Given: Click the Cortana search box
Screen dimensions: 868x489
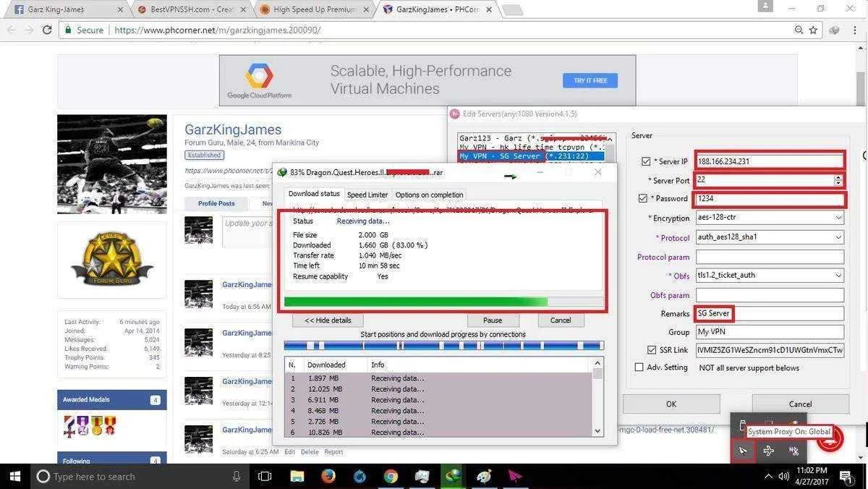Looking at the screenshot, I should (x=141, y=476).
